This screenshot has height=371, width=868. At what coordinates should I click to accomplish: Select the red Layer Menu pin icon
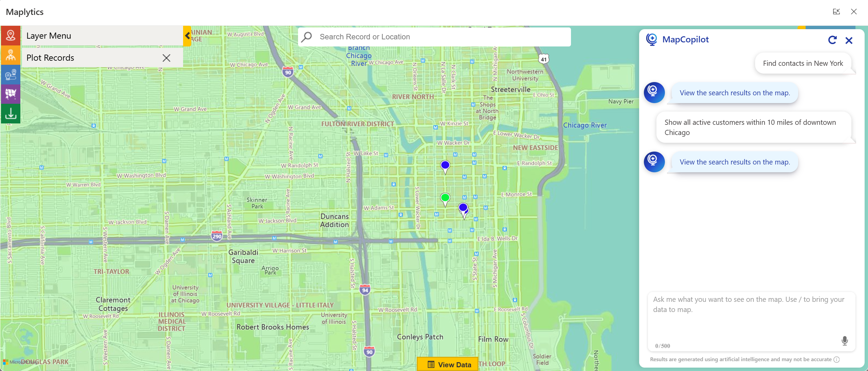pos(11,35)
